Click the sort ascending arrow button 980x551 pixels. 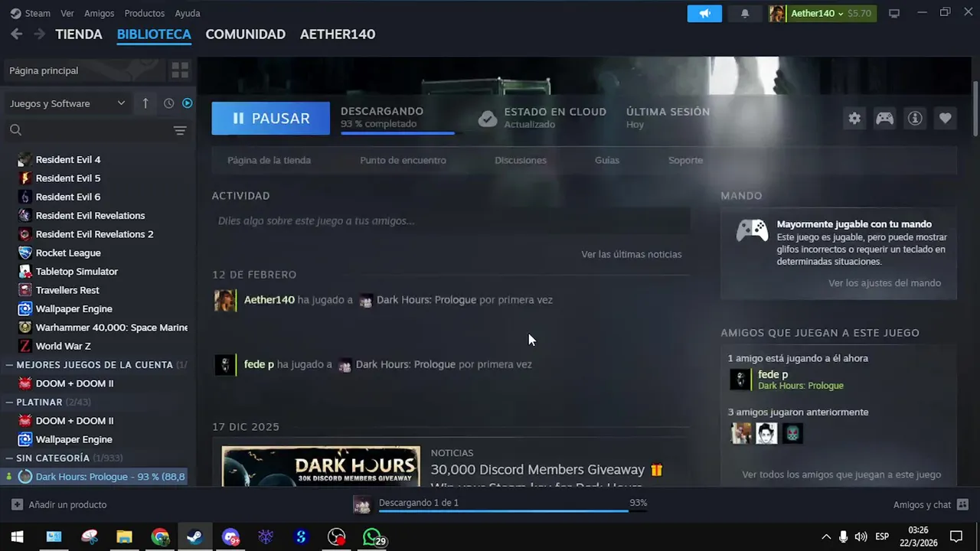tap(145, 103)
